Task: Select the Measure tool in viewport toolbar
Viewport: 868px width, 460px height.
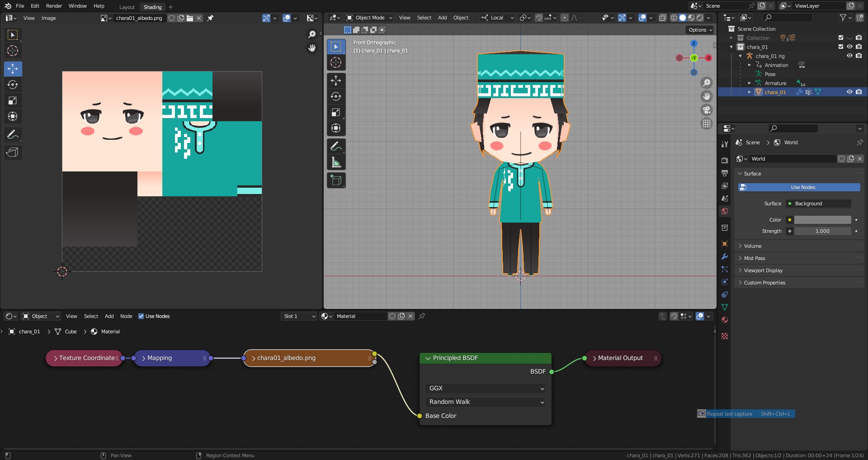Action: [x=336, y=162]
